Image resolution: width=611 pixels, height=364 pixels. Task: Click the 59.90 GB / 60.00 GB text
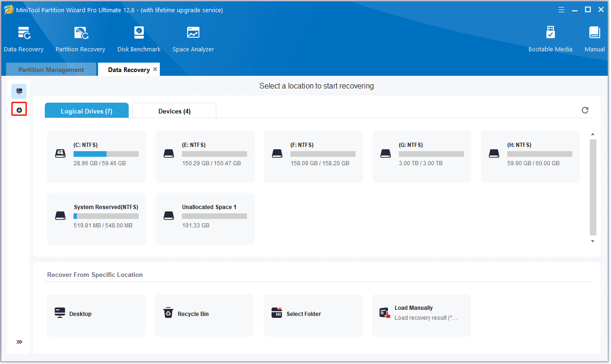tap(533, 163)
